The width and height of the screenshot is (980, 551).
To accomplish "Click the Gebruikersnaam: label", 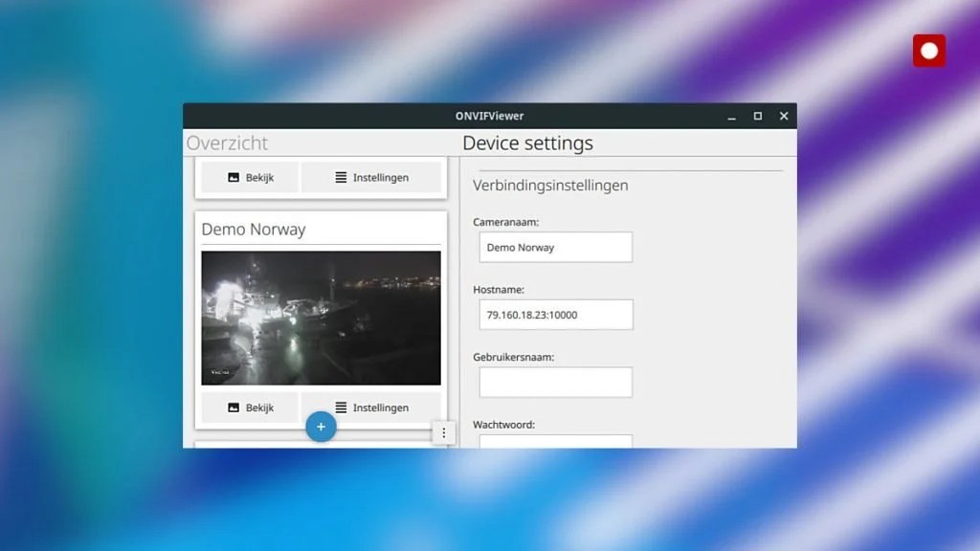I will 513,358.
